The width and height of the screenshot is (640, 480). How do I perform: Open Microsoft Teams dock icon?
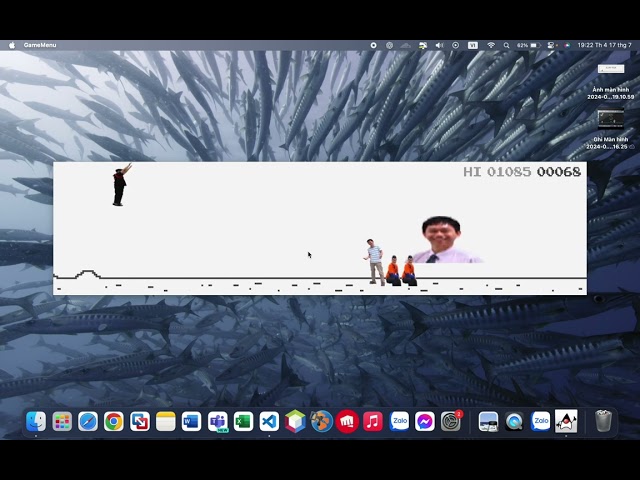pyautogui.click(x=218, y=422)
